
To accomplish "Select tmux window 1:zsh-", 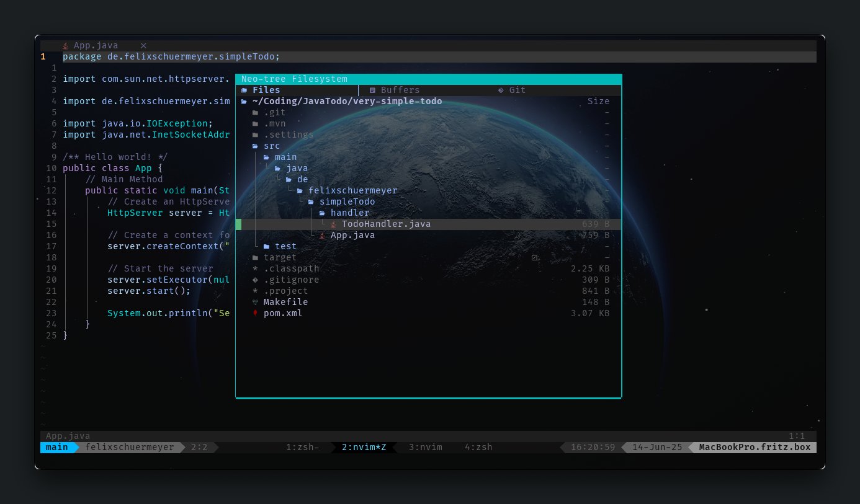I will (303, 447).
